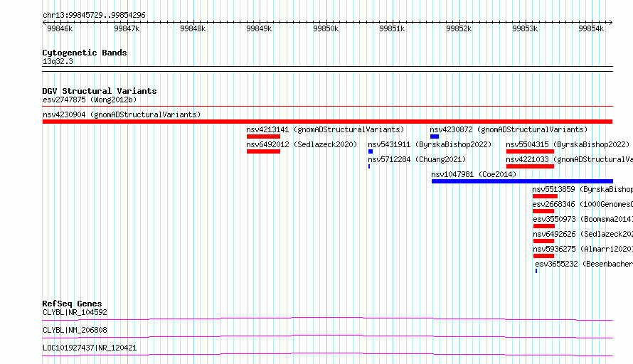Click the blue bar of nsv4230872

click(x=435, y=136)
